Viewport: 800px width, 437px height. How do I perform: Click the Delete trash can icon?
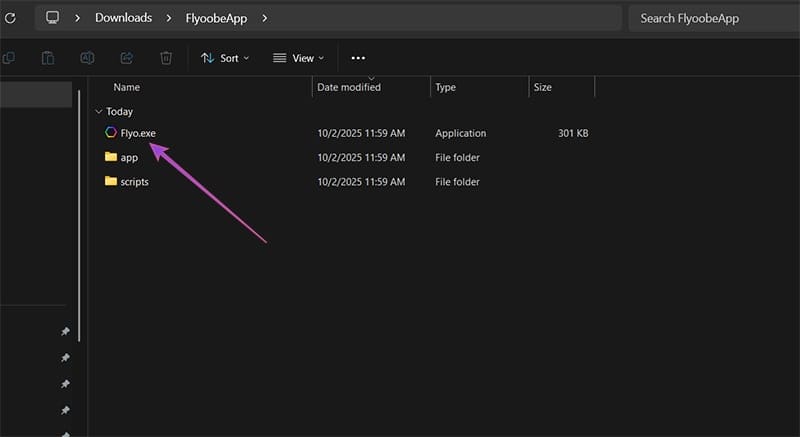166,58
